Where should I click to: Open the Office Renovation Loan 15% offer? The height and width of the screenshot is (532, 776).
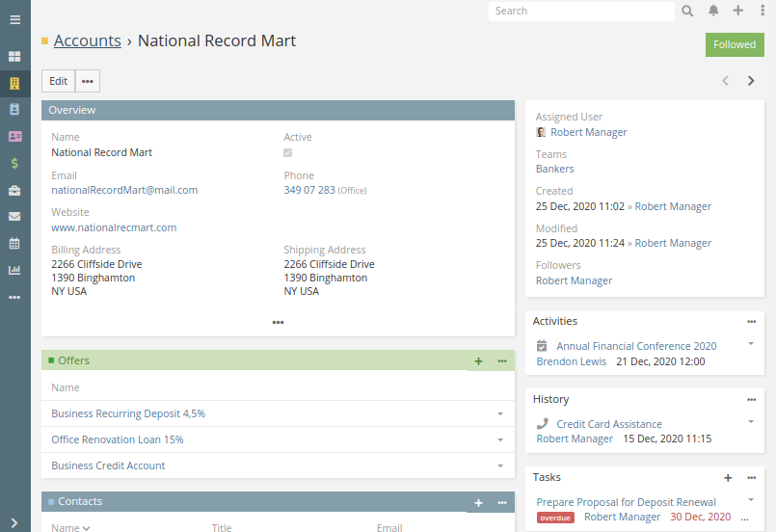pyautogui.click(x=118, y=439)
